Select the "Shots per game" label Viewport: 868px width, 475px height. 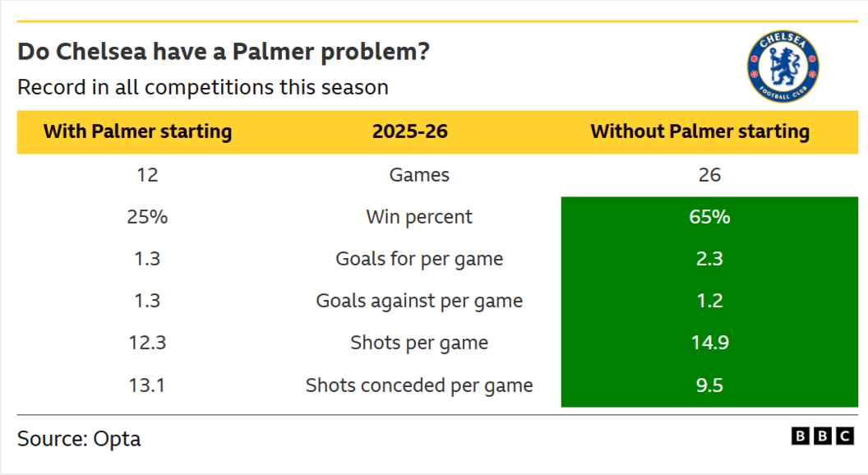(x=419, y=343)
